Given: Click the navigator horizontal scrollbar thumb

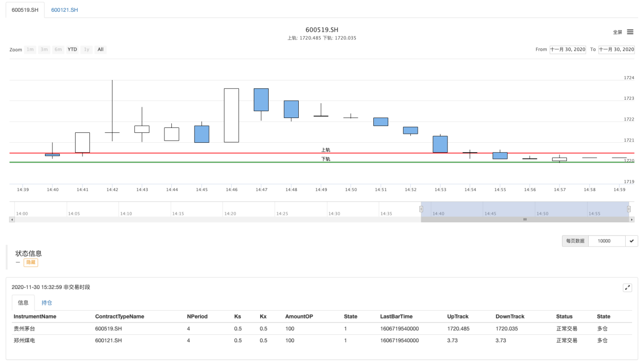Looking at the screenshot, I should (525, 219).
